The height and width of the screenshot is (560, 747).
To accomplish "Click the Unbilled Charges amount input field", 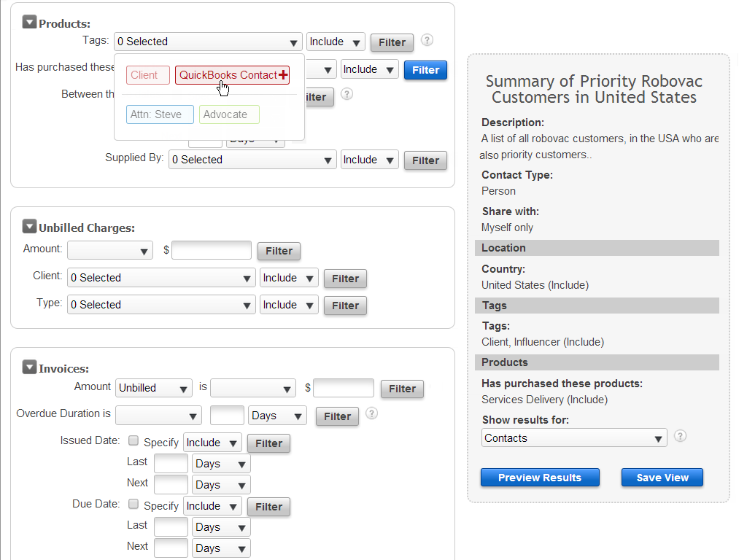I will click(212, 250).
